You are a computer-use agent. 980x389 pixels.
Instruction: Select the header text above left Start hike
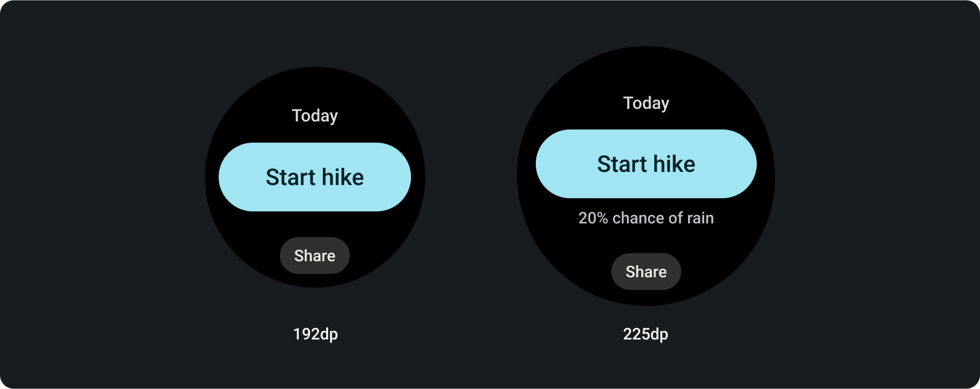[x=315, y=116]
